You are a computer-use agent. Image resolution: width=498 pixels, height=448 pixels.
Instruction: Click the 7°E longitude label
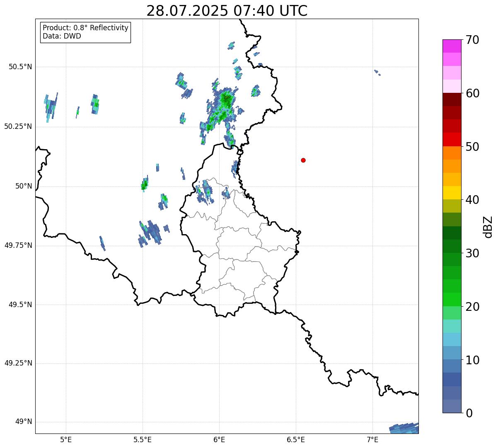[x=372, y=439]
